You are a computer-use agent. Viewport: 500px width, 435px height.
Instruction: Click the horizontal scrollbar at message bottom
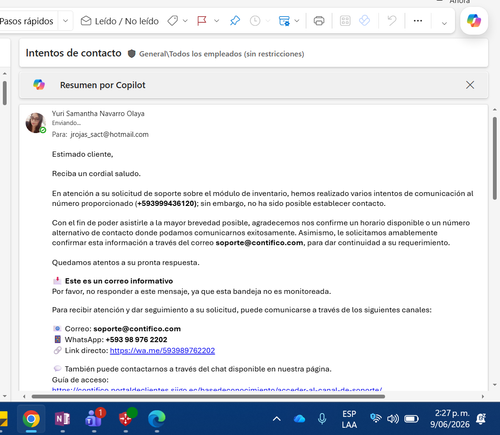(x=208, y=396)
